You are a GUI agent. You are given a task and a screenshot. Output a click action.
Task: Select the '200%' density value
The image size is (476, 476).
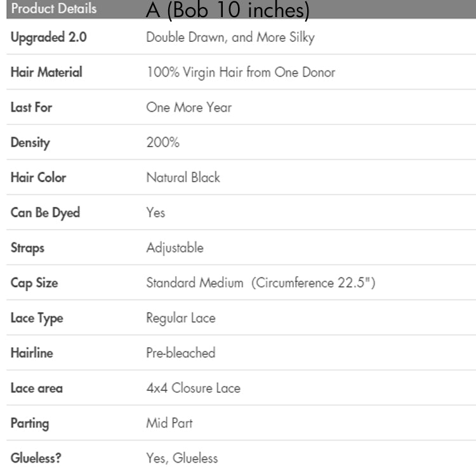pos(163,142)
